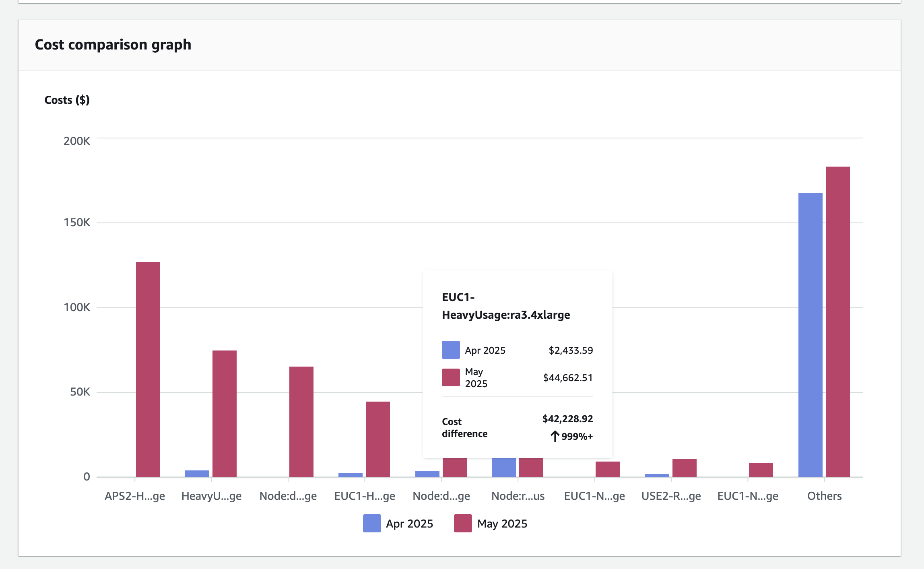The width and height of the screenshot is (924, 569).
Task: Click the HeavyU...ge Apr 2025 bar
Action: pos(197,474)
